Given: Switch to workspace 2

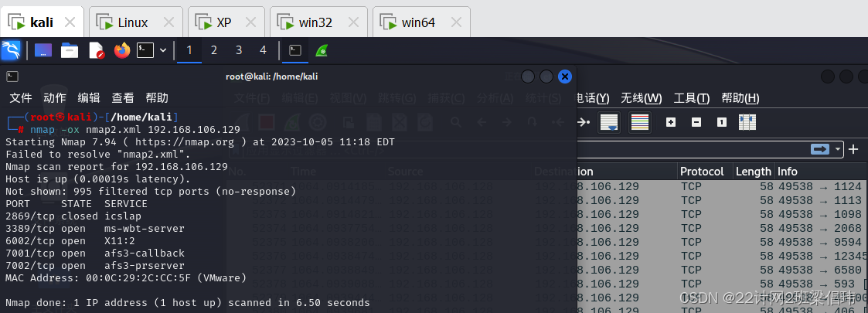Looking at the screenshot, I should coord(213,50).
